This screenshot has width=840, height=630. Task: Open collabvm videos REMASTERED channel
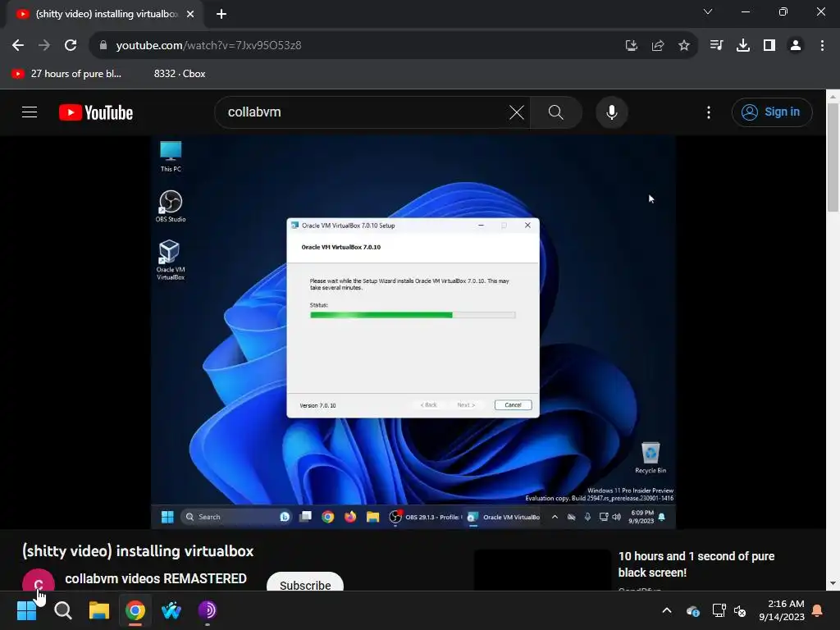pyautogui.click(x=156, y=579)
